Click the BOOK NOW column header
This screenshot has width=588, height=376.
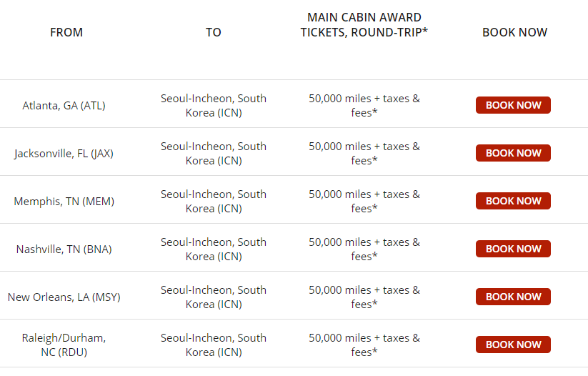tap(514, 32)
